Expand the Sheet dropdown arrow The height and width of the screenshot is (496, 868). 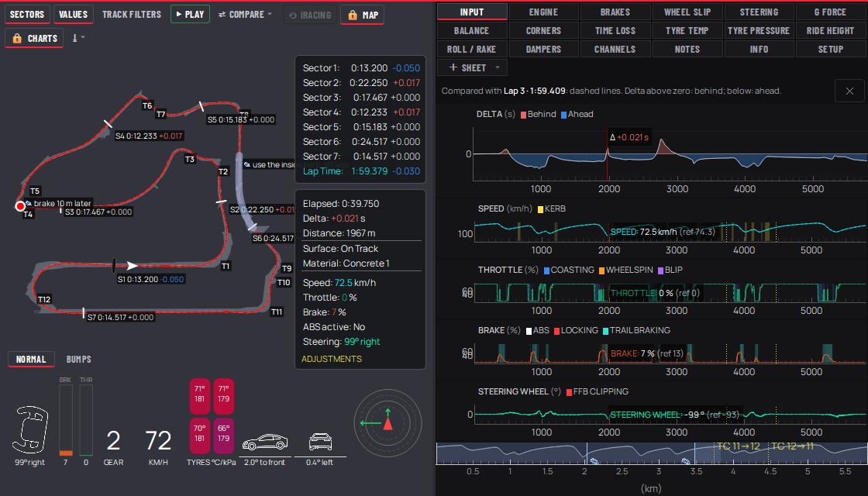[x=498, y=67]
